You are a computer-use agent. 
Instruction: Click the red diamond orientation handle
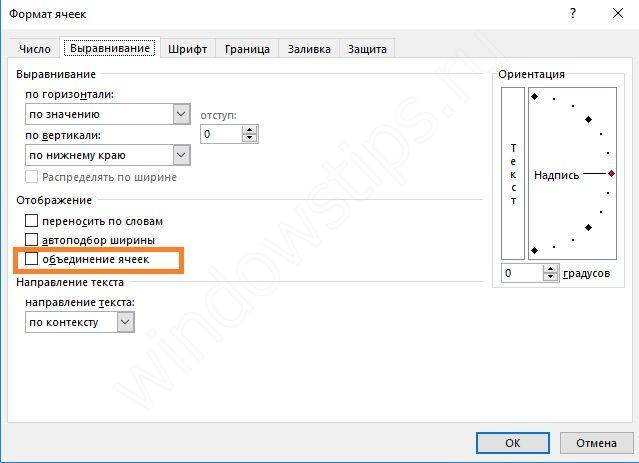click(x=611, y=174)
